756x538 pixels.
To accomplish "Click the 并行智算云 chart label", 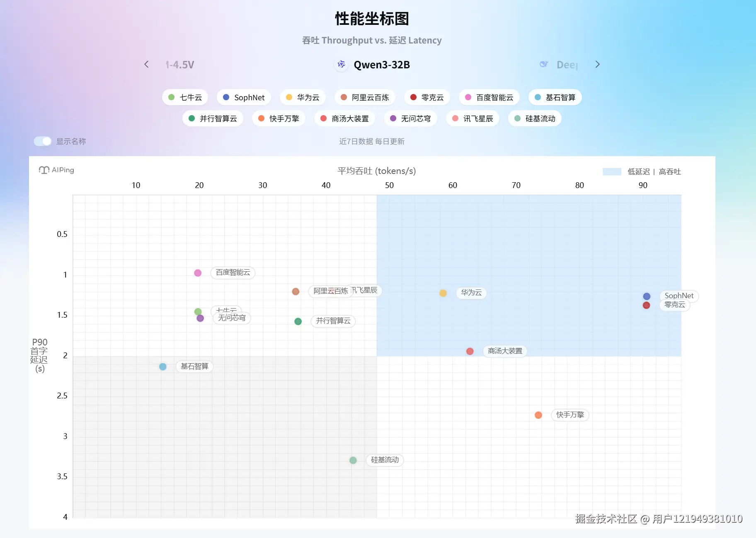I will coord(333,321).
